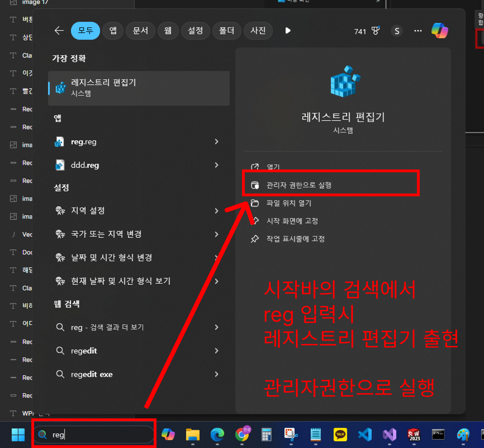Click the rewards trophy points icon

(375, 31)
